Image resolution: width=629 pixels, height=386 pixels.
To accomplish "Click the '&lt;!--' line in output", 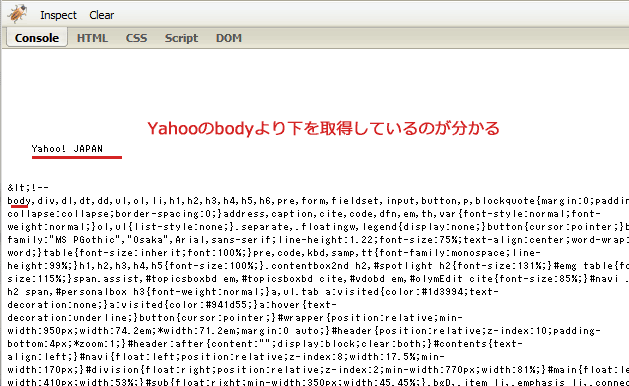I will tap(28, 187).
